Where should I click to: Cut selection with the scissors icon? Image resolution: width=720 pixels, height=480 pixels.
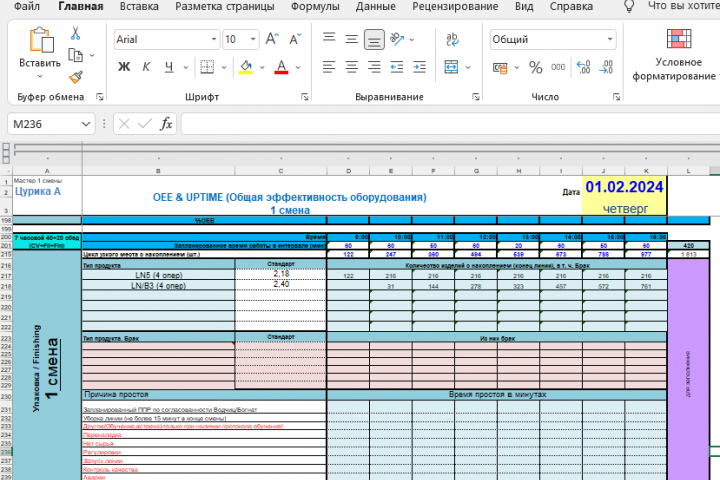[75, 34]
